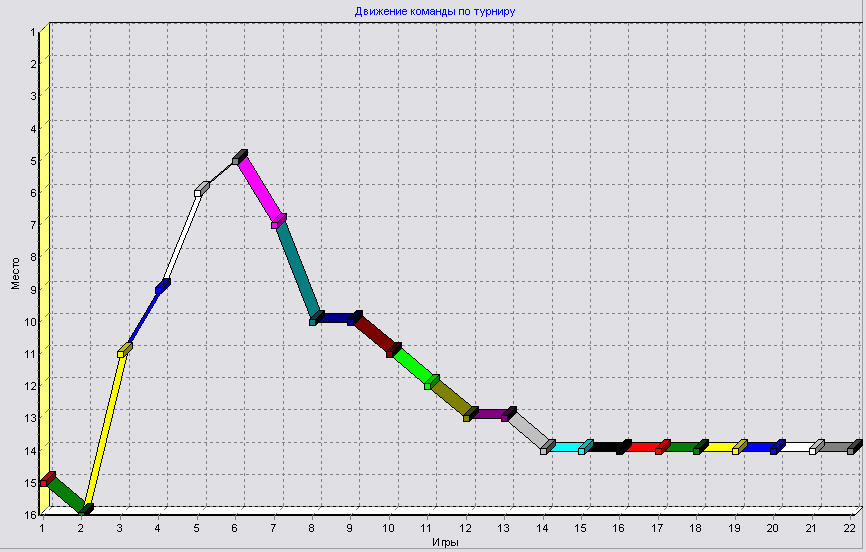
Task: Click the X-axis tick label '12'
Action: tap(466, 528)
